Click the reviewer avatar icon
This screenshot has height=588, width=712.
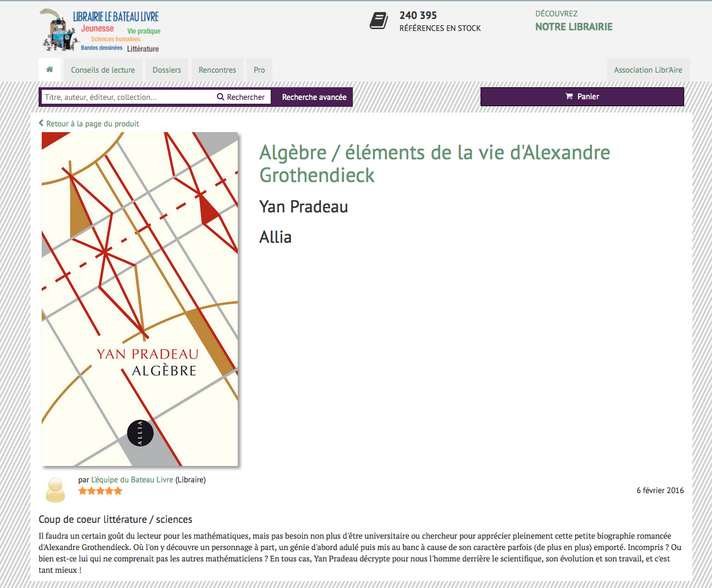point(56,490)
